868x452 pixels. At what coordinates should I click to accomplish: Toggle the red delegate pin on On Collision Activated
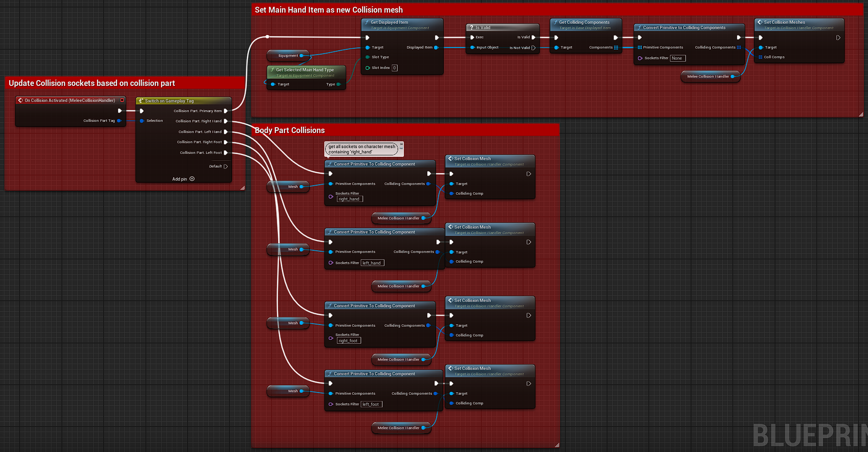(x=122, y=100)
